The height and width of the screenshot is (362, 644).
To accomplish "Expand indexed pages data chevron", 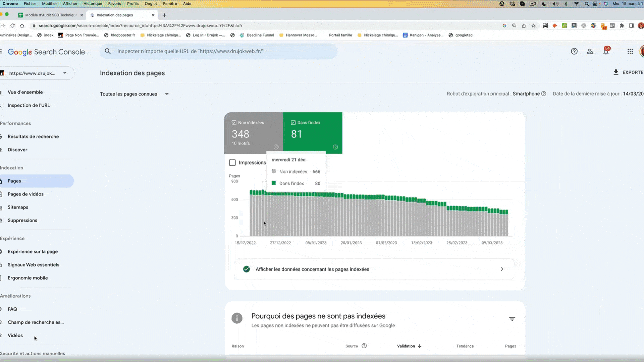I will pyautogui.click(x=502, y=269).
